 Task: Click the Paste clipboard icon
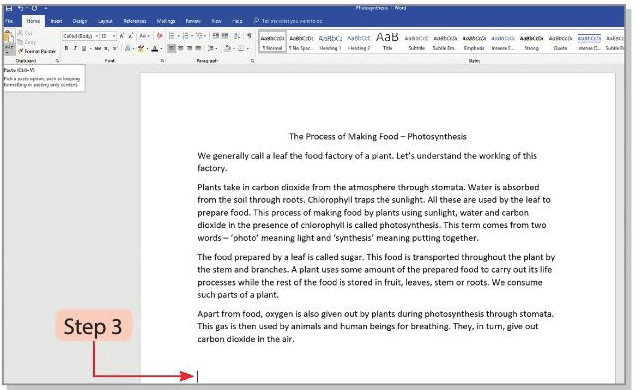coord(9,36)
